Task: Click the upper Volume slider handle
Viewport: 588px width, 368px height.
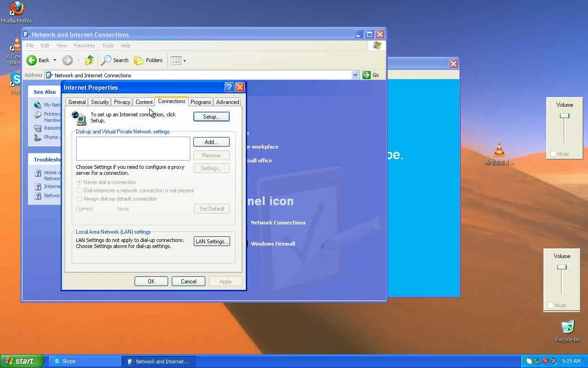Action: (x=565, y=116)
